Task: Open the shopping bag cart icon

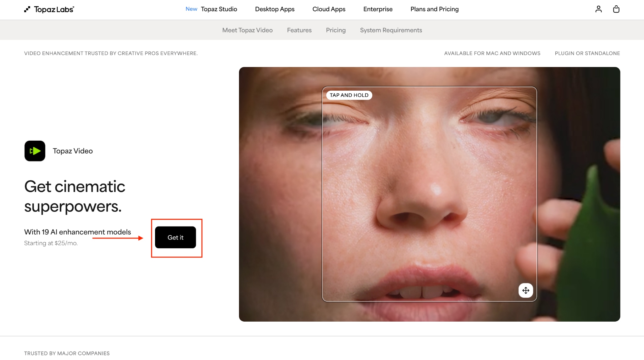Action: click(x=616, y=9)
